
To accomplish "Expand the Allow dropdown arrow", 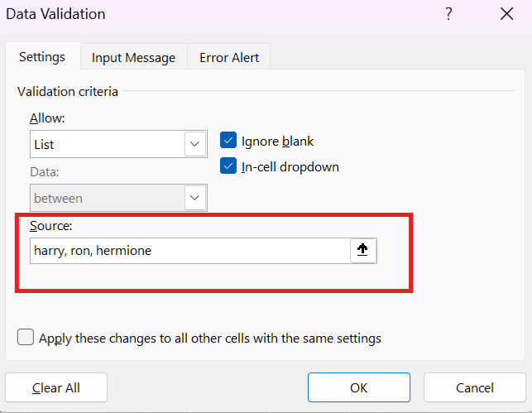I will (x=195, y=144).
